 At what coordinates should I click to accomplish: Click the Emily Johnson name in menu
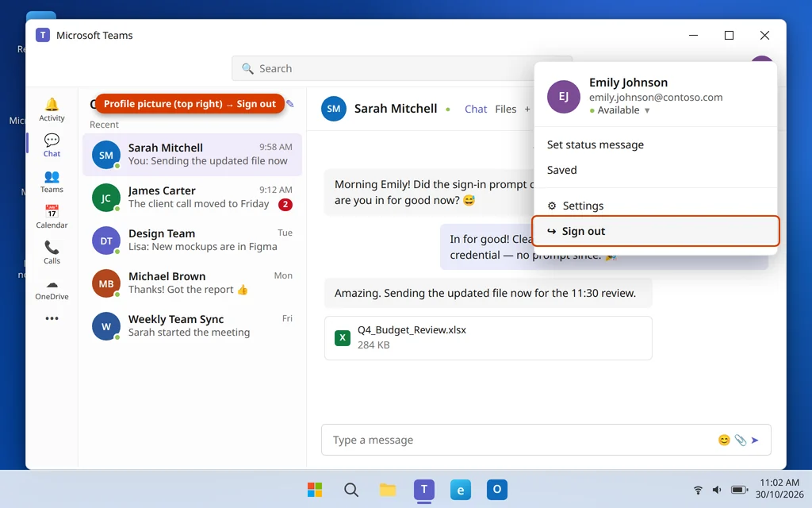coord(628,83)
